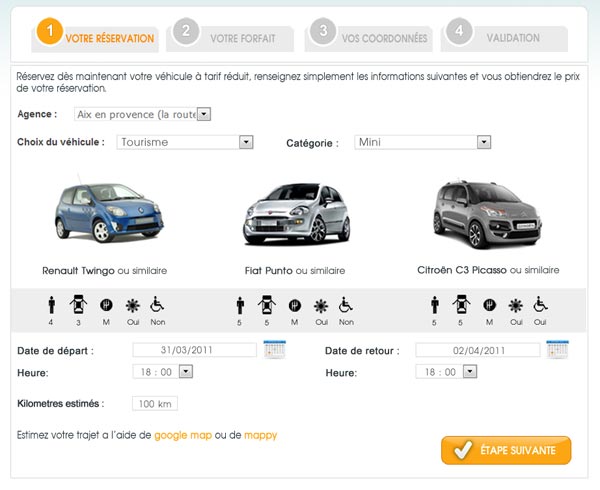Select the Citroën C3 Picasso car image

point(487,214)
